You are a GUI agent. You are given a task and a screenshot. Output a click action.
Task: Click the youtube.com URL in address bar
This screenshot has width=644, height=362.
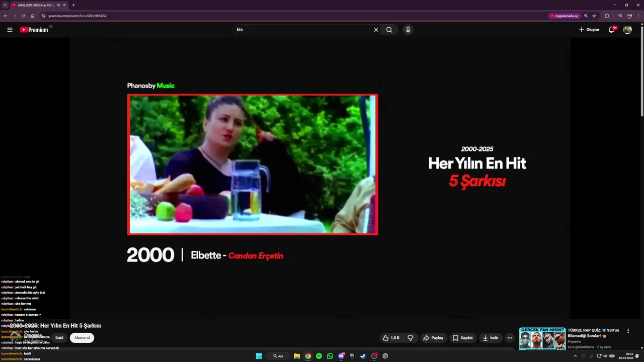(x=77, y=16)
